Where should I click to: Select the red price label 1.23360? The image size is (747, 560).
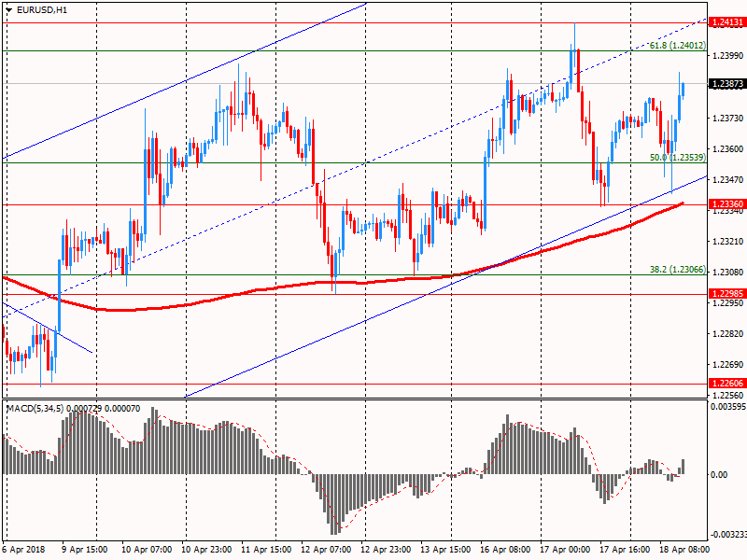click(x=727, y=204)
